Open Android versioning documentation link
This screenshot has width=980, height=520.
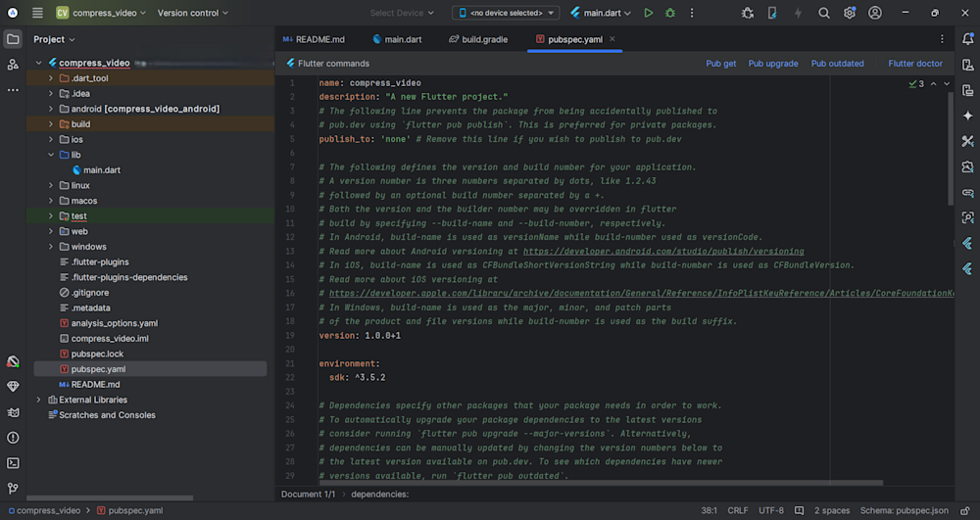coord(663,251)
